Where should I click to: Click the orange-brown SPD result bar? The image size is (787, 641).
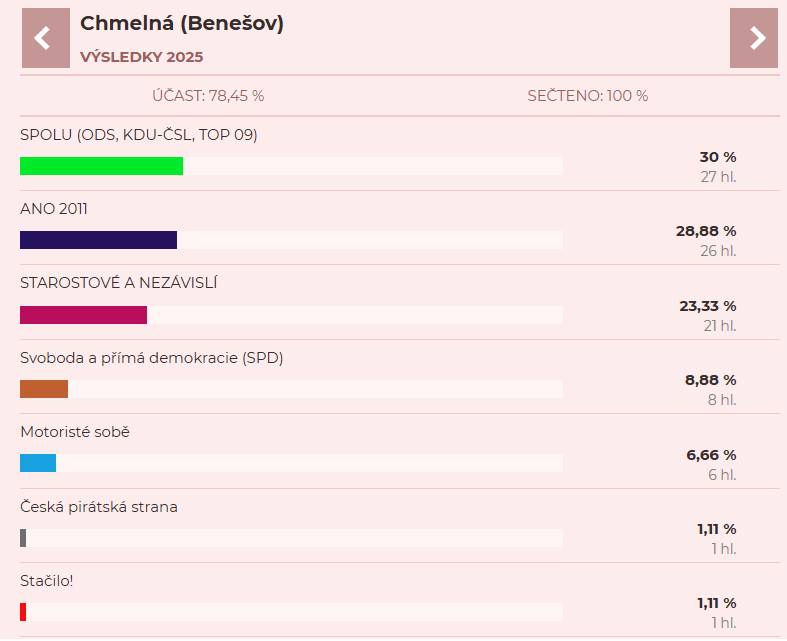point(44,389)
